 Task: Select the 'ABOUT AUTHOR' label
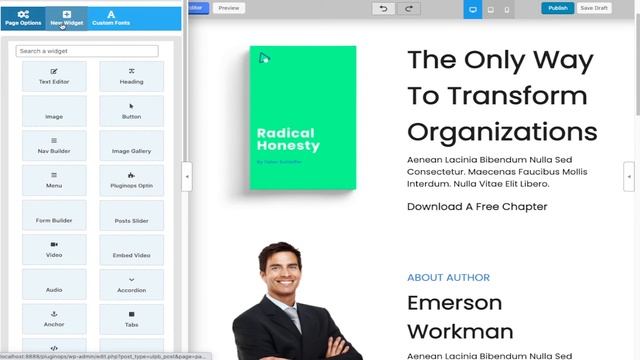[x=448, y=278]
